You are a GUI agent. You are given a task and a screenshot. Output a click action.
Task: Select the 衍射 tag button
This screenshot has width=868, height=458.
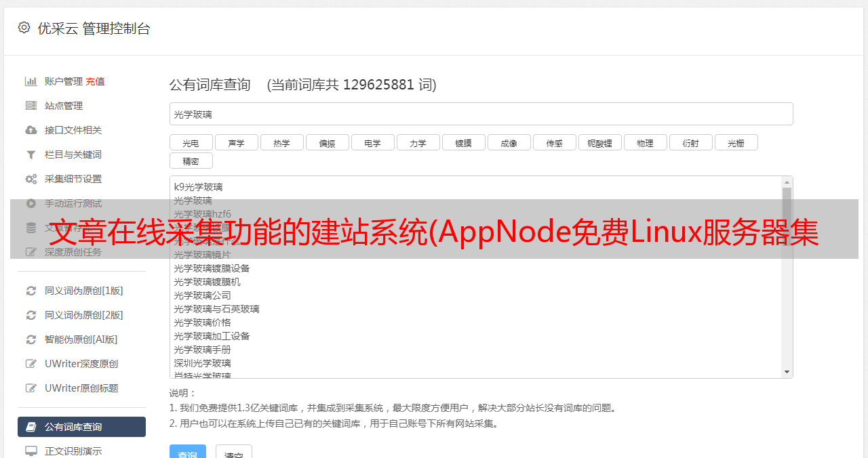(690, 142)
